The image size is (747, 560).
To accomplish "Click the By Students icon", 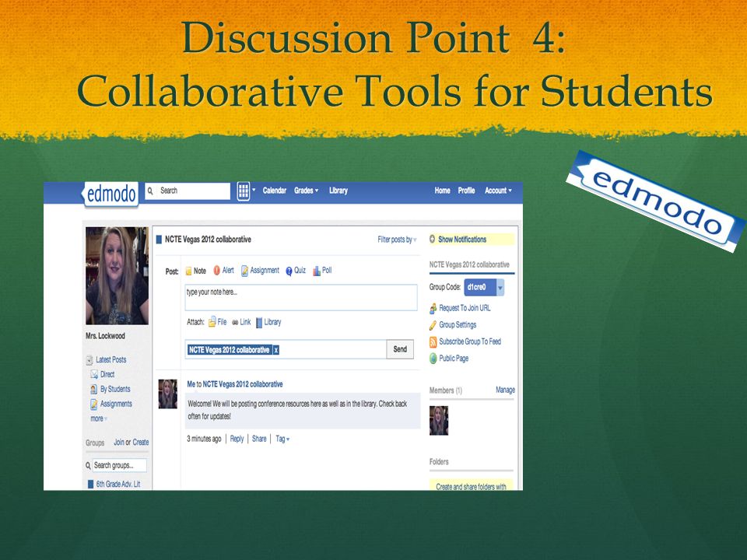I will tap(94, 390).
